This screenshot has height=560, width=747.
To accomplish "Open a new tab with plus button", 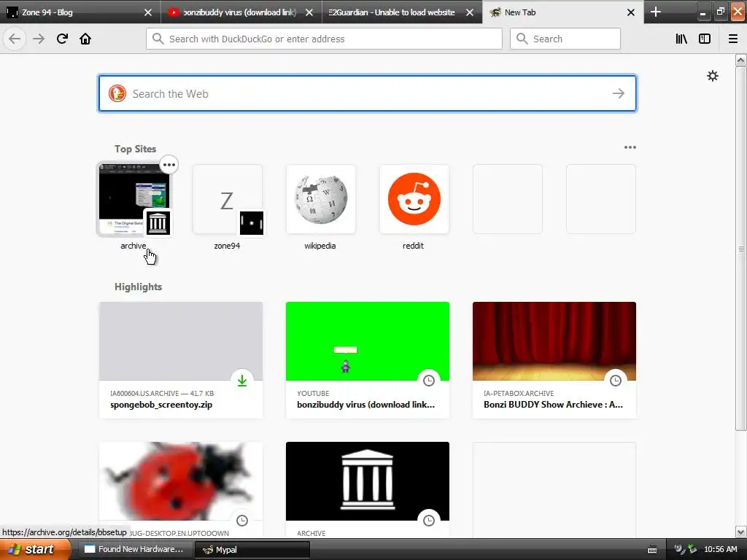I will click(656, 12).
